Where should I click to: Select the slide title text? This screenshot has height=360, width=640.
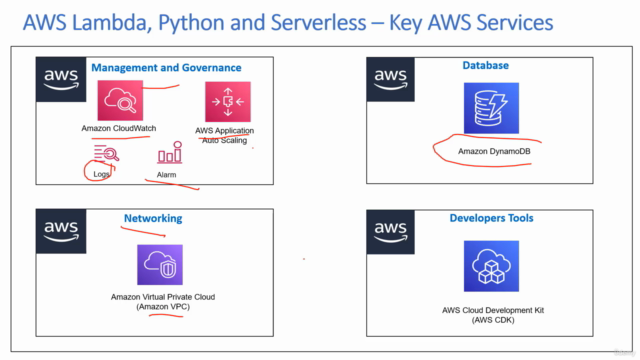coord(288,22)
